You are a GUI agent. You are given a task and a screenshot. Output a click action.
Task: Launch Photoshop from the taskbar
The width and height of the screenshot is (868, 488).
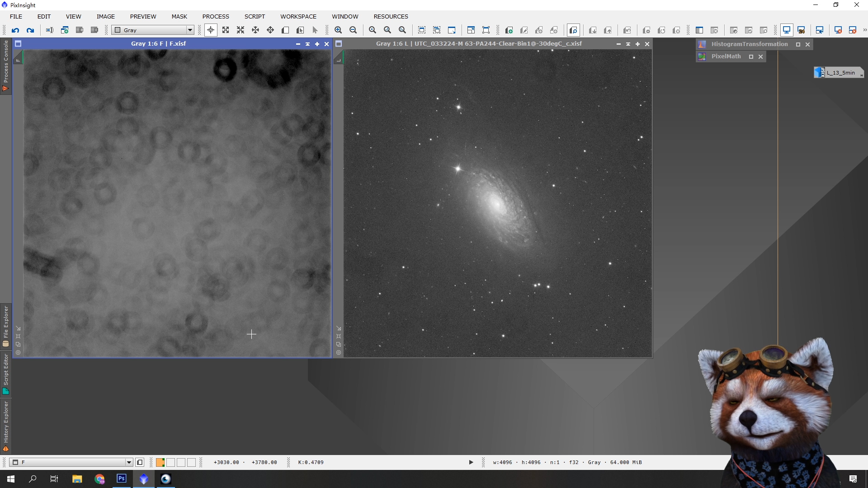pos(122,479)
